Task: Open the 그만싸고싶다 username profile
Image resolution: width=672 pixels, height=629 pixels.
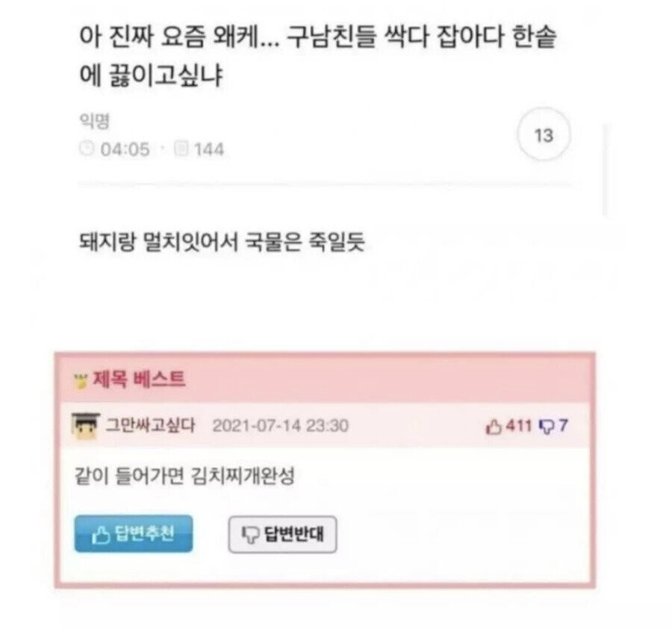Action: (150, 425)
